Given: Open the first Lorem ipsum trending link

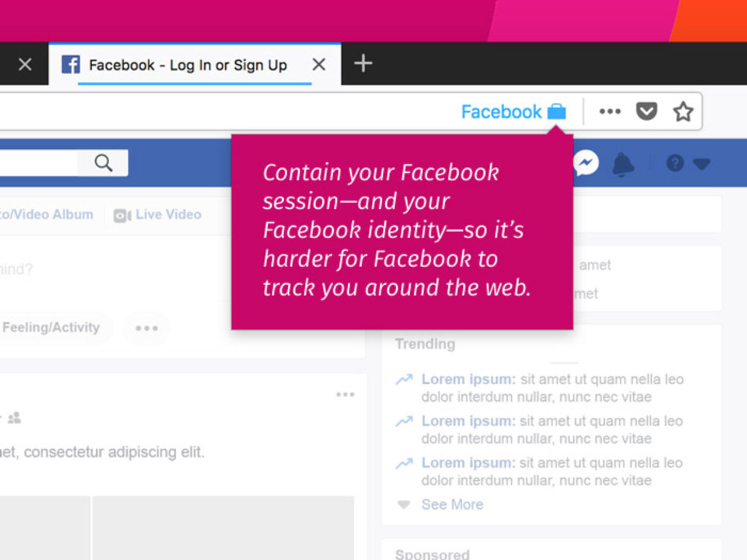Looking at the screenshot, I should (467, 379).
